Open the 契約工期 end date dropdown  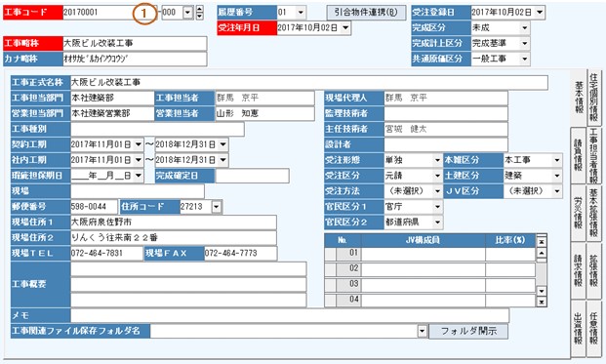[223, 144]
